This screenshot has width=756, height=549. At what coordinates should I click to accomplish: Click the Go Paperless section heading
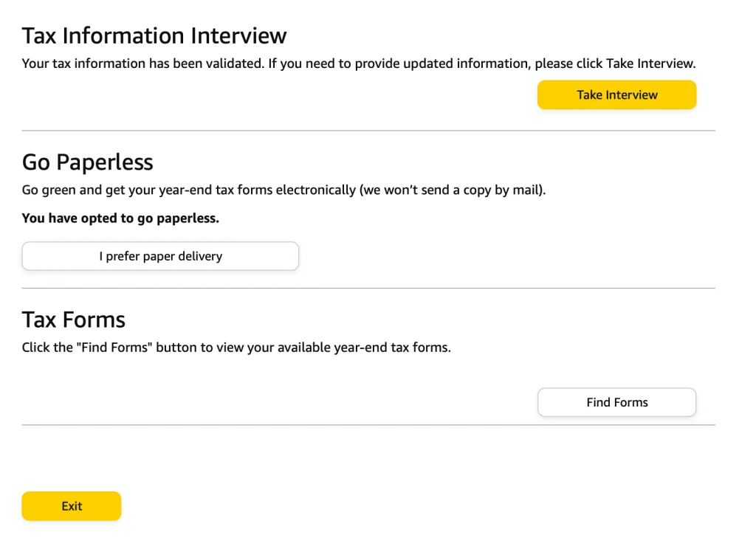88,162
